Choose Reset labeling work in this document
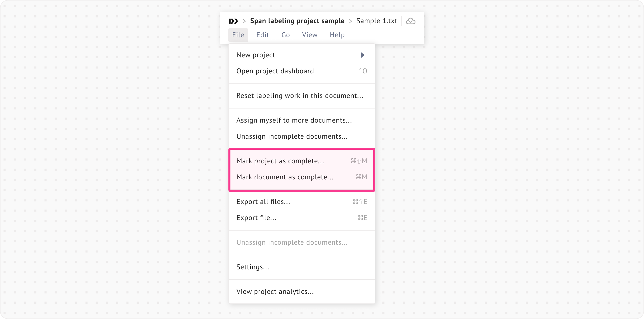 pyautogui.click(x=300, y=96)
